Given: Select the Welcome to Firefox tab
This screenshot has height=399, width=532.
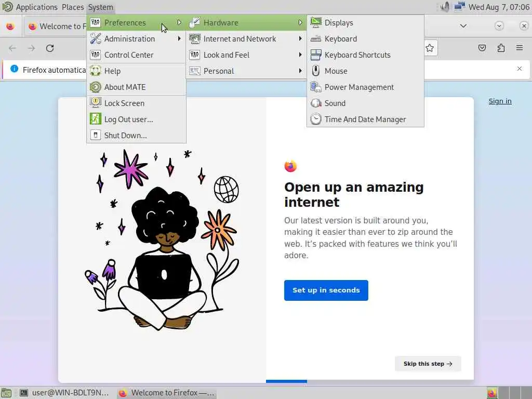Looking at the screenshot, I should point(55,26).
